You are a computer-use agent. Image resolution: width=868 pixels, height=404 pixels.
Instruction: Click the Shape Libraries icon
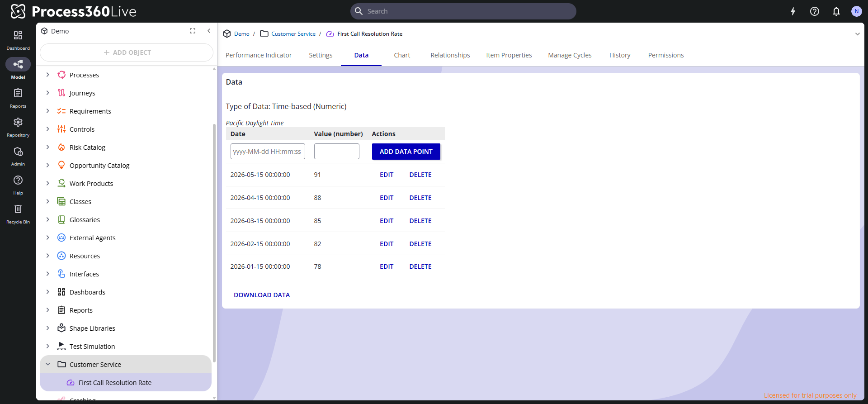61,328
